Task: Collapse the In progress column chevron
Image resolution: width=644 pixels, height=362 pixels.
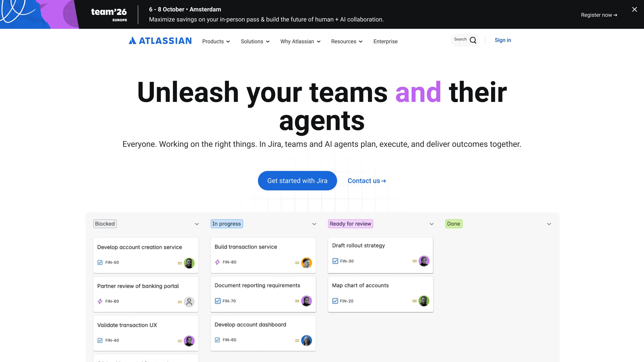Action: pos(314,224)
